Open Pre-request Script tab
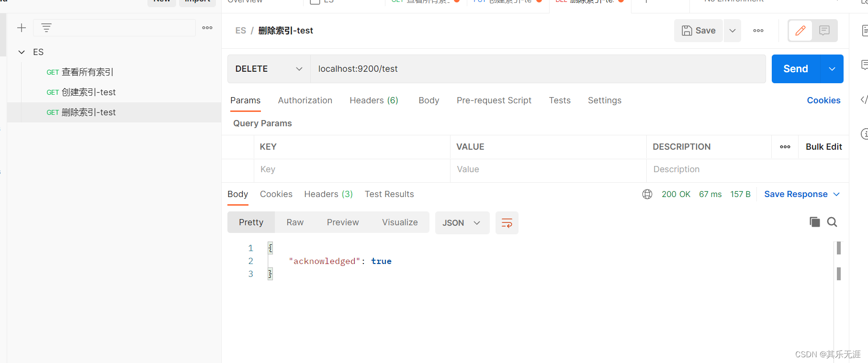868x363 pixels. point(494,100)
